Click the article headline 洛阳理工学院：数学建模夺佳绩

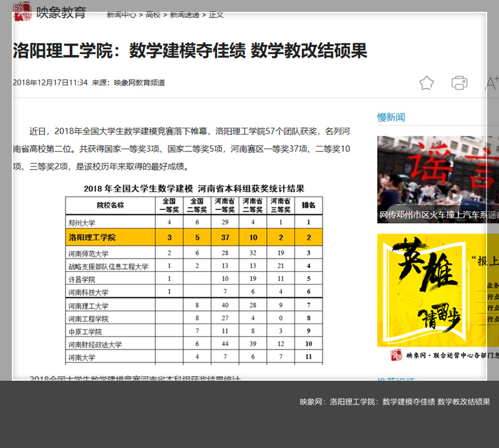click(x=190, y=51)
